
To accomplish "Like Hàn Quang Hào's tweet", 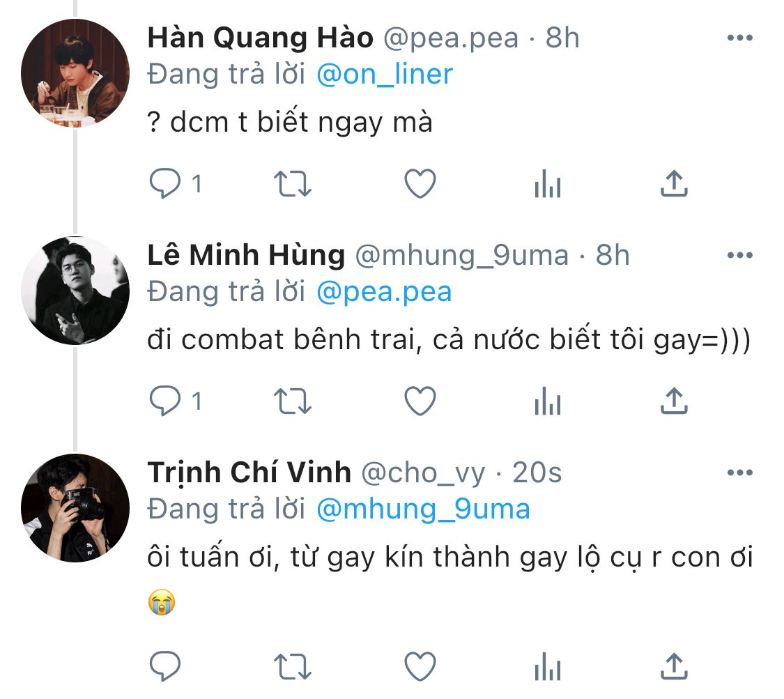I will pos(420,184).
